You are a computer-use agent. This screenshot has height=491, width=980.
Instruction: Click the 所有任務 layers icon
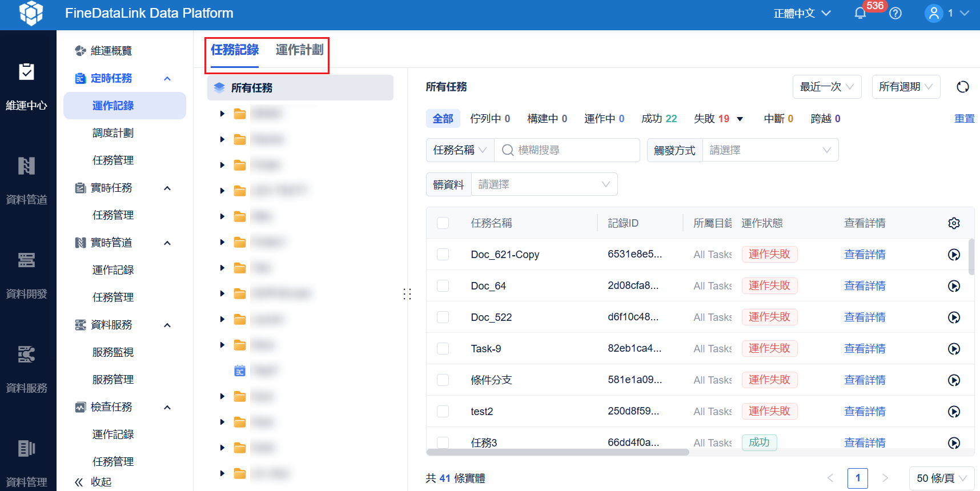219,87
